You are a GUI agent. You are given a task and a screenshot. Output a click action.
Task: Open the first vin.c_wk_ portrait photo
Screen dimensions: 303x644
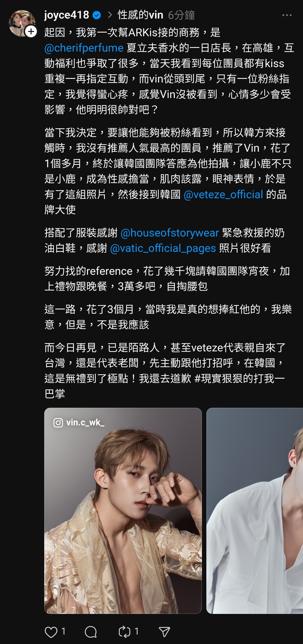tap(123, 511)
